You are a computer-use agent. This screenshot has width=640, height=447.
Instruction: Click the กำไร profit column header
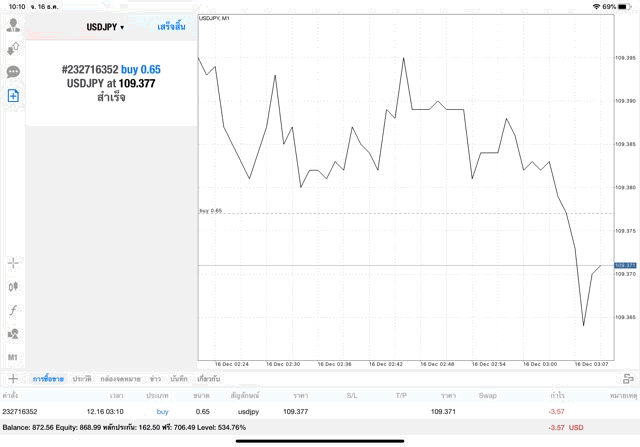[557, 395]
